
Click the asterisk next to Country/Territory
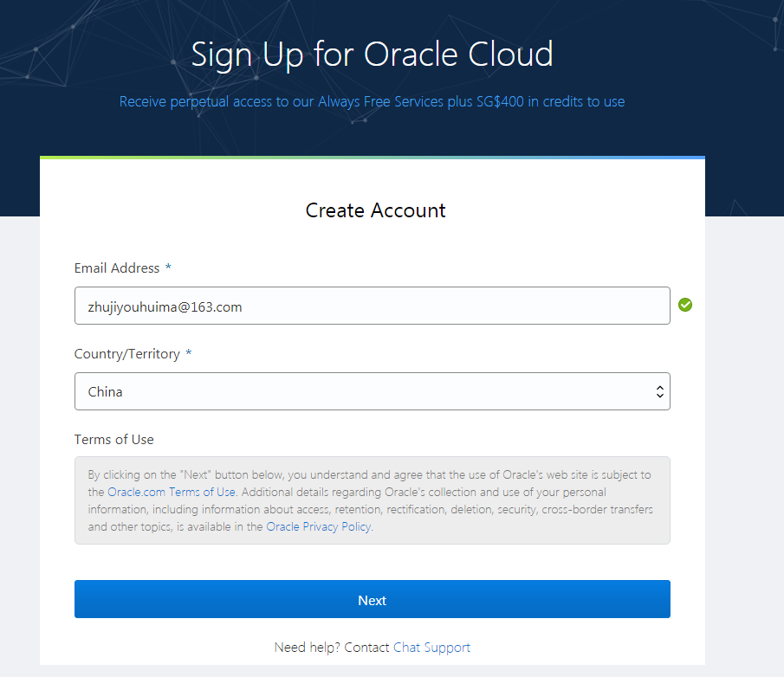[x=189, y=354]
